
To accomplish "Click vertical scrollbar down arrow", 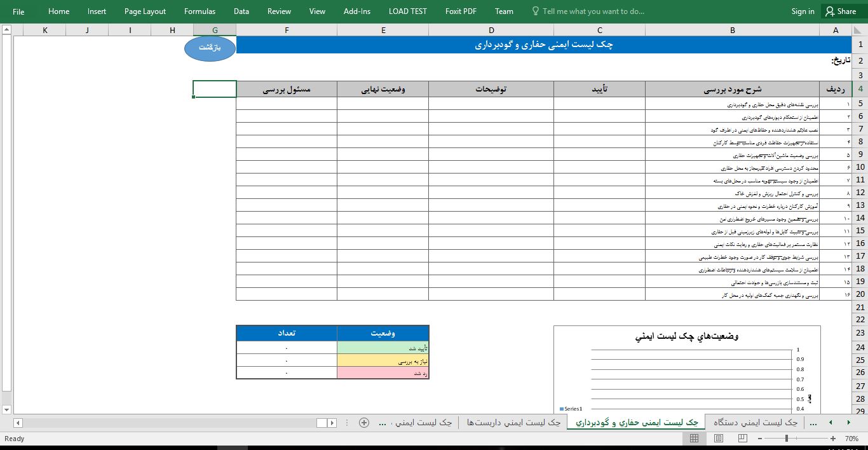I will point(6,409).
